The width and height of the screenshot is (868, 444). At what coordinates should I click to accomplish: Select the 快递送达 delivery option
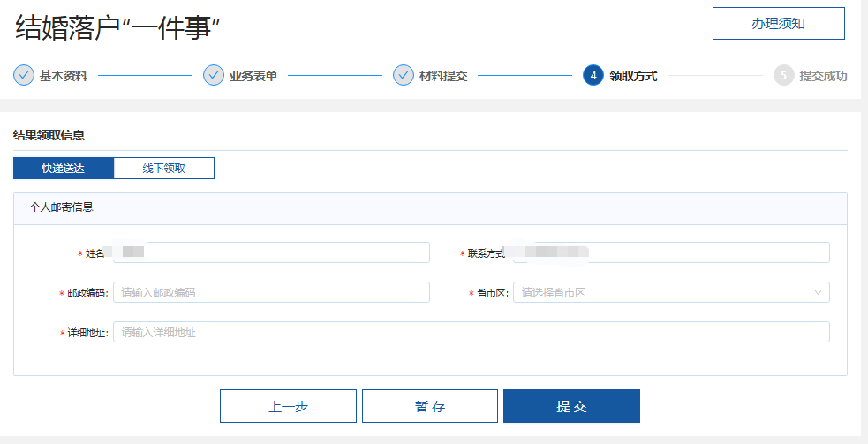pos(64,169)
